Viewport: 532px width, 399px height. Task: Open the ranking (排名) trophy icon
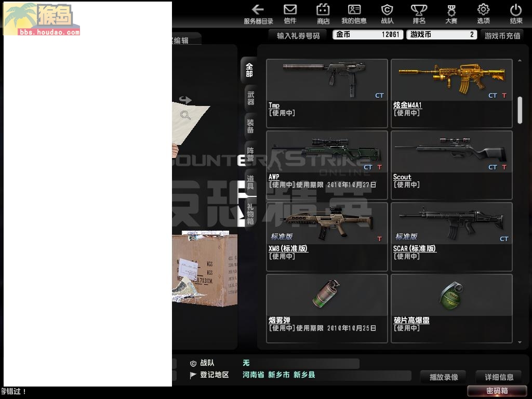pos(419,14)
